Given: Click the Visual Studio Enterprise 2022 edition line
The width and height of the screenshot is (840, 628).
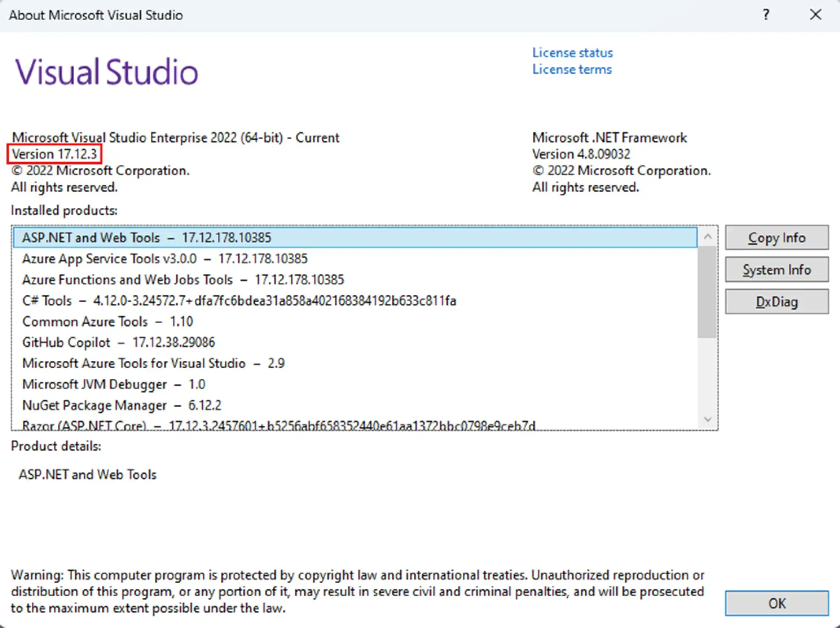Looking at the screenshot, I should click(175, 137).
